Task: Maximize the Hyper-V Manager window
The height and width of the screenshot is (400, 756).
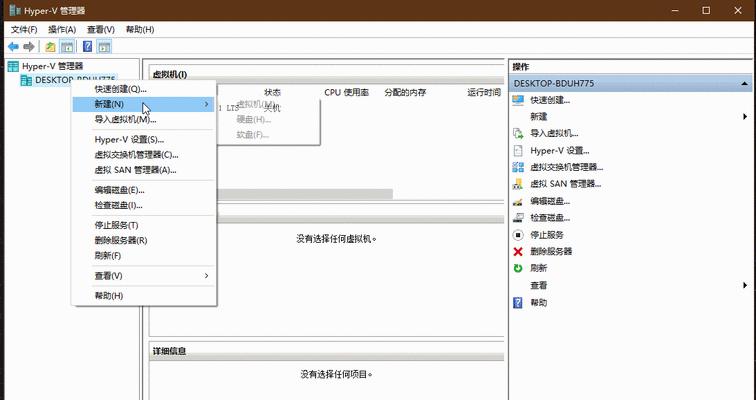Action: tap(706, 10)
